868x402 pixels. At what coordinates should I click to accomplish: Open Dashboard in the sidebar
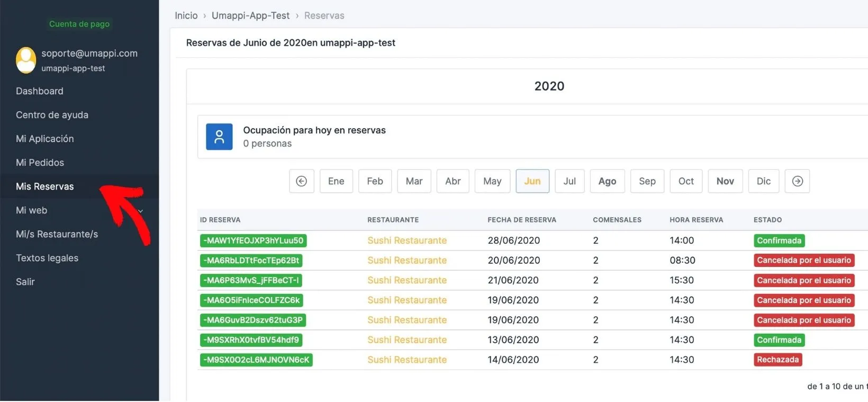click(40, 91)
